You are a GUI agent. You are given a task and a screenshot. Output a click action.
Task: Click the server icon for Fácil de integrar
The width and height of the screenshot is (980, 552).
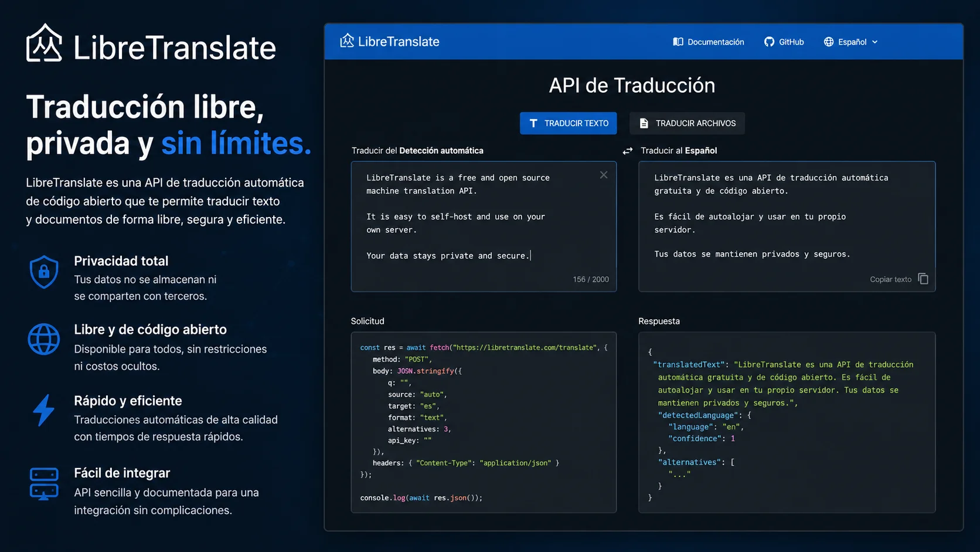[44, 483]
